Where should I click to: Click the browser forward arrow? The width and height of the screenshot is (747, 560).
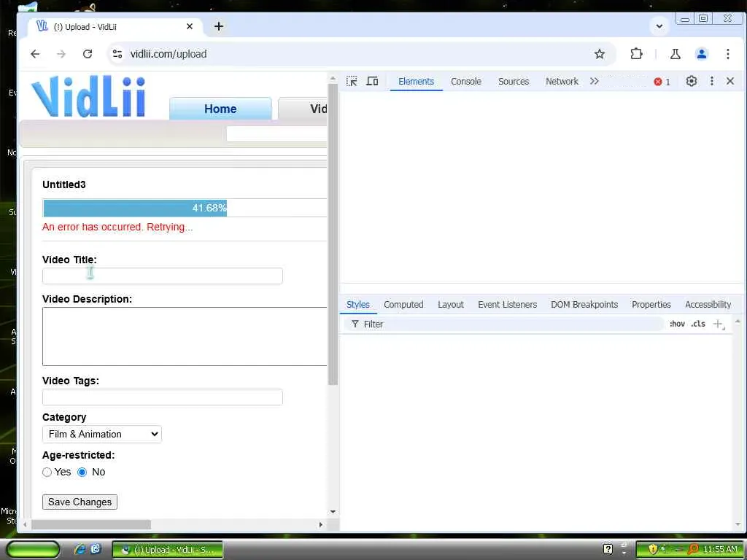point(61,54)
